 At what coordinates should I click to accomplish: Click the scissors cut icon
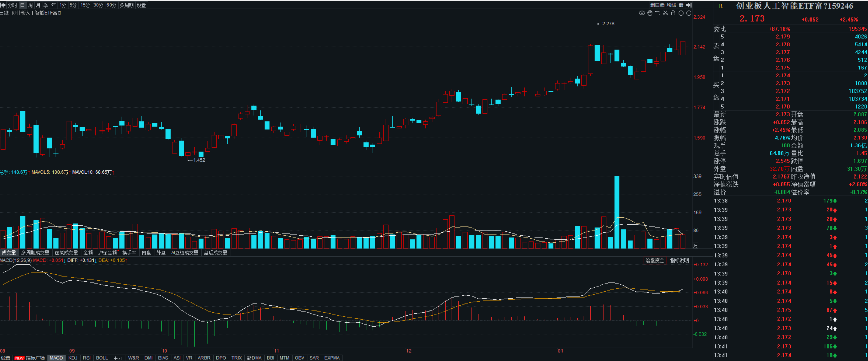pos(665,13)
